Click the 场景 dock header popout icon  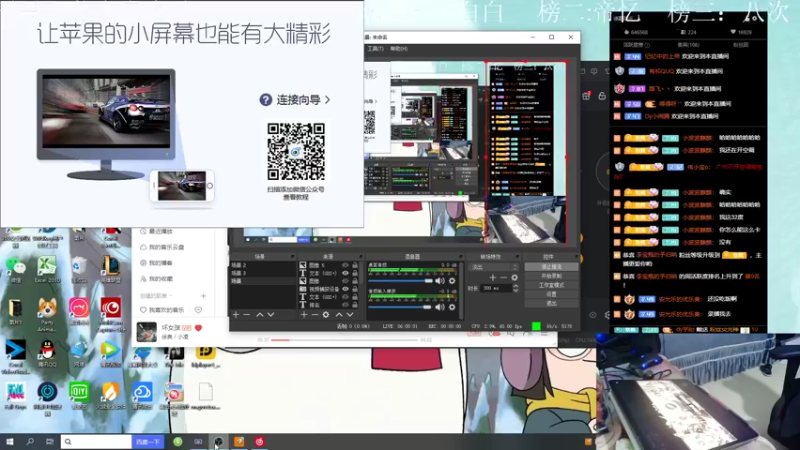tap(292, 256)
